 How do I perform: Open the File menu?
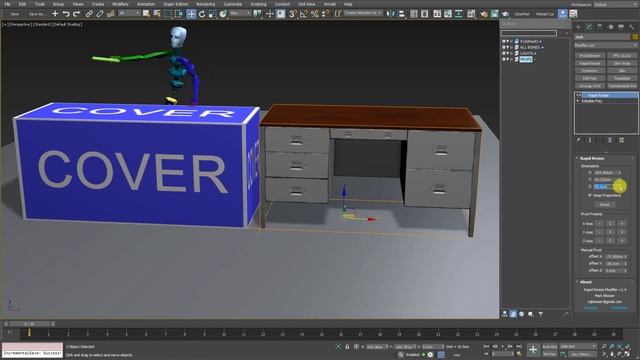7,4
